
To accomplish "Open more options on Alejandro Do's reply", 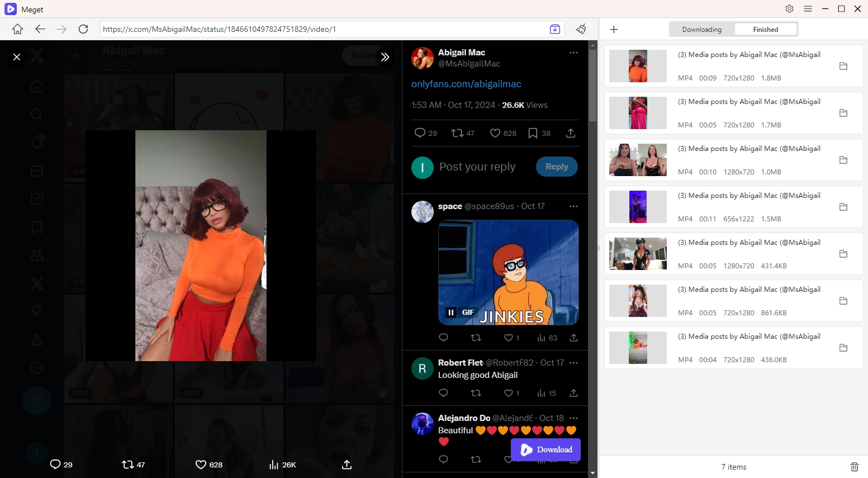I will click(x=573, y=418).
